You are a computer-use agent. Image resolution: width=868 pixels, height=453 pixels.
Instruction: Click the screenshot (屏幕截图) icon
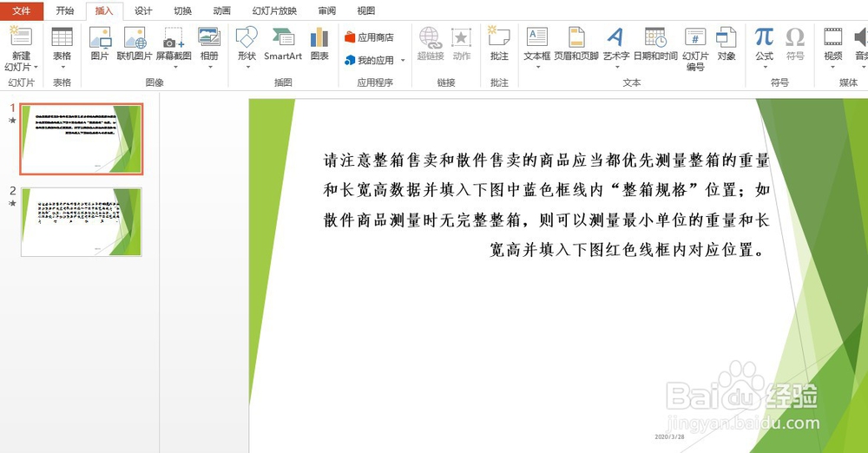coord(174,37)
